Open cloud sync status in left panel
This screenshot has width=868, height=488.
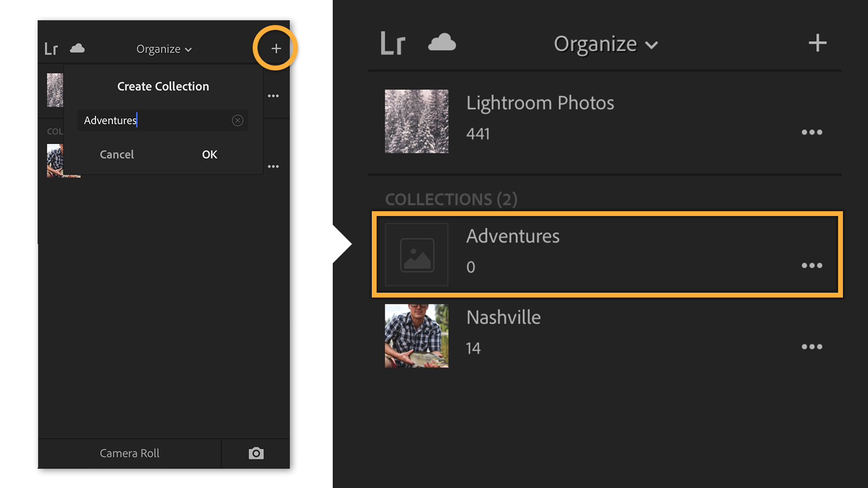point(77,48)
